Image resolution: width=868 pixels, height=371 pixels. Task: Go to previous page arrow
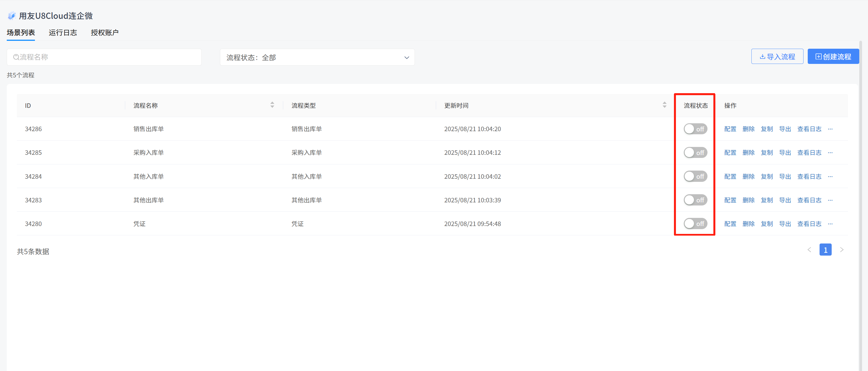click(809, 250)
